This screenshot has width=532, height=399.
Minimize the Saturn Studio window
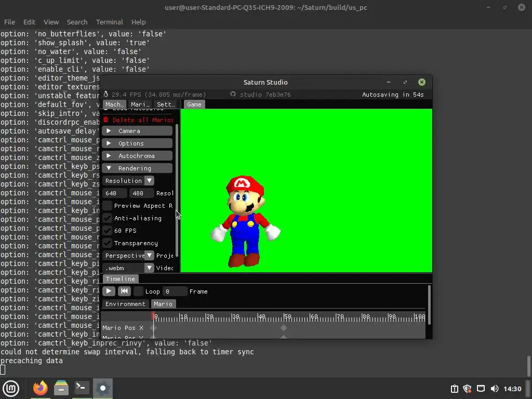tap(389, 82)
